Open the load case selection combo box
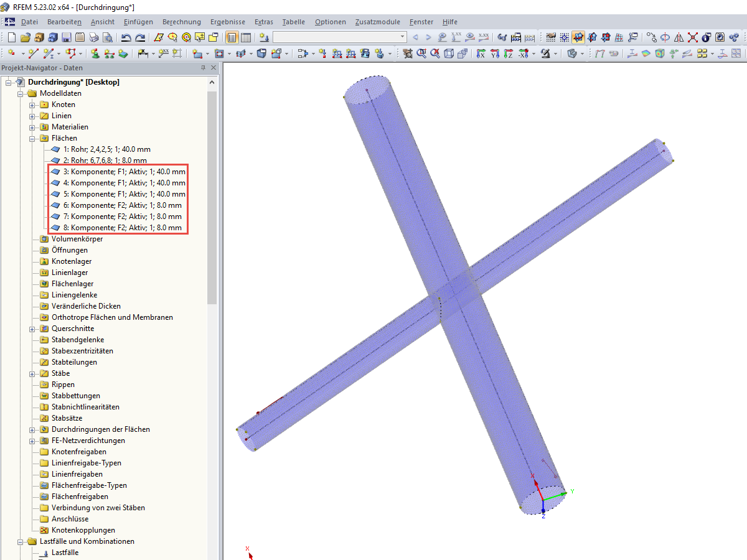 pyautogui.click(x=339, y=37)
